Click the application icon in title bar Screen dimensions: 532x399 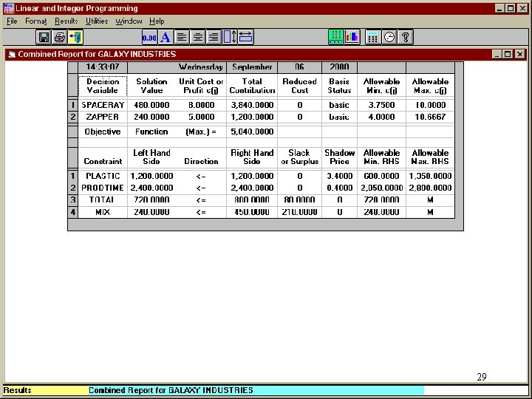tap(8, 8)
